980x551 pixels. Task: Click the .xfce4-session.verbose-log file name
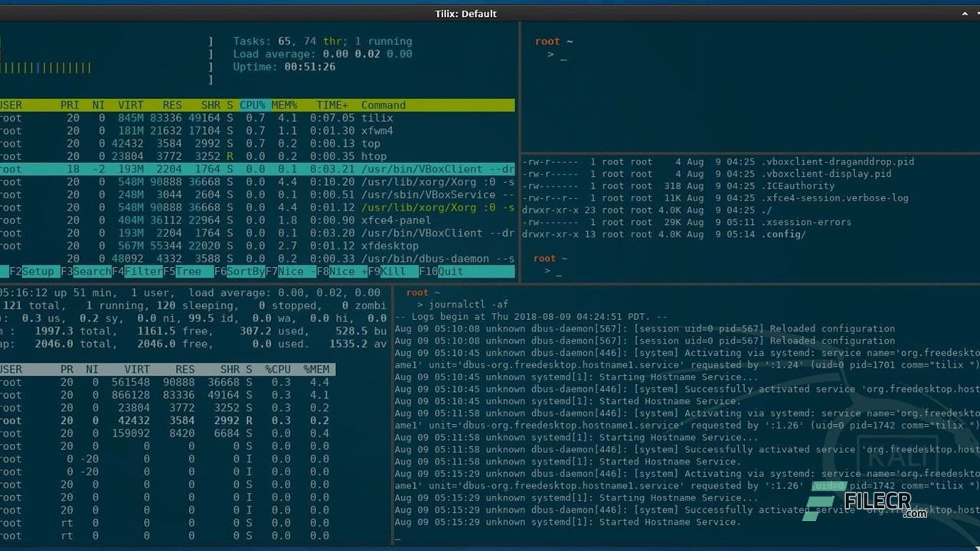835,198
